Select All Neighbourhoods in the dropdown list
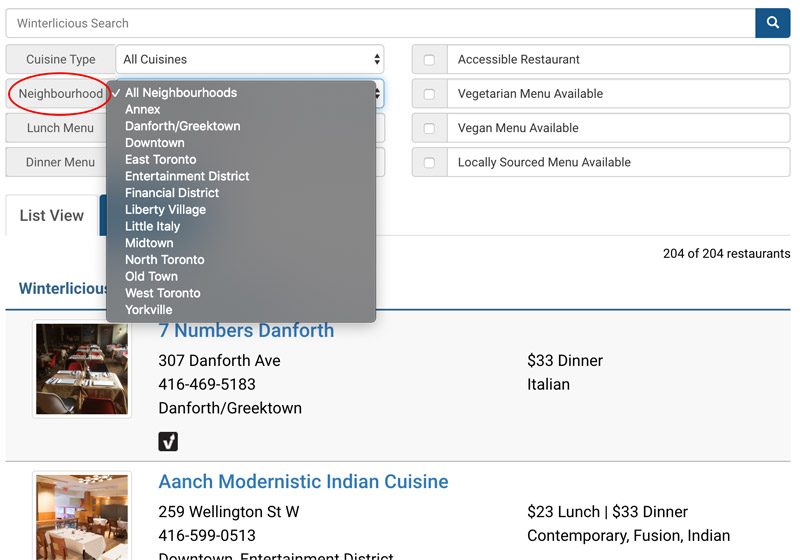Image resolution: width=800 pixels, height=560 pixels. pos(241,93)
